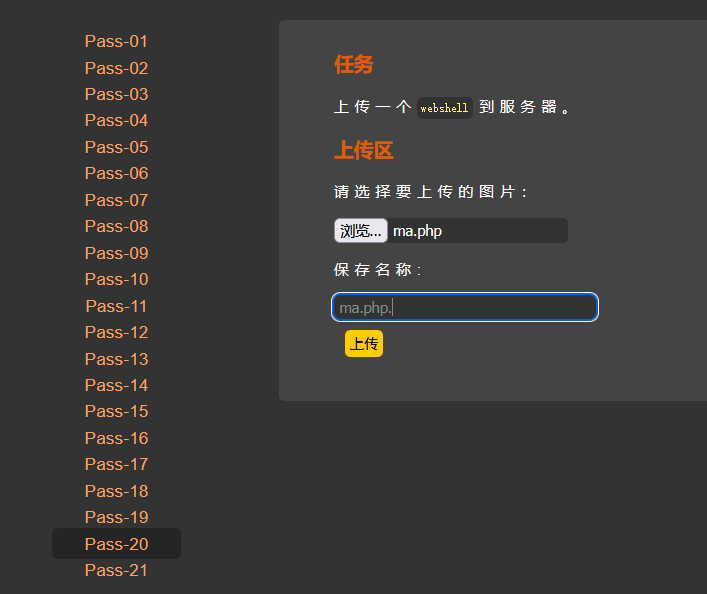Select Pass-16 level link
This screenshot has height=594, width=707.
(x=116, y=438)
